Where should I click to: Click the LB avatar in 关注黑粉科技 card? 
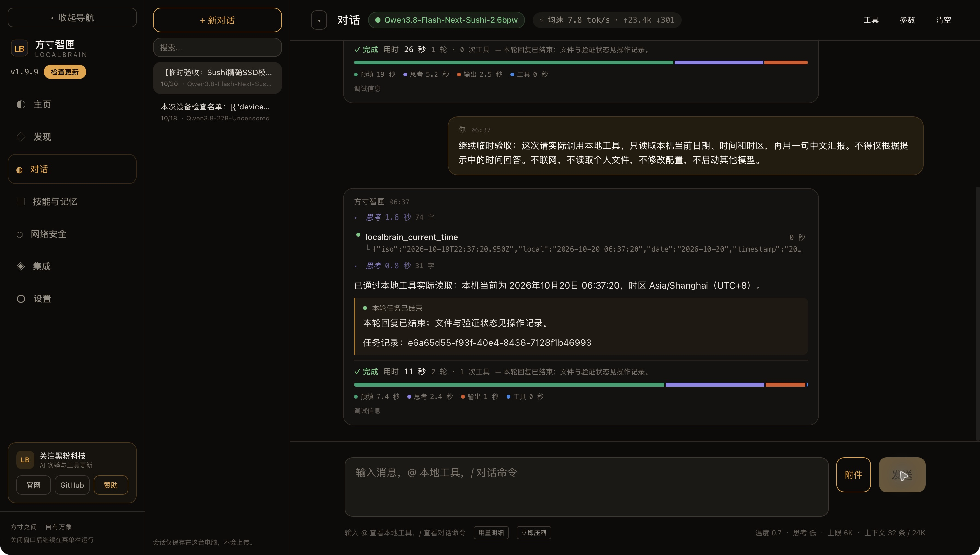coord(25,460)
